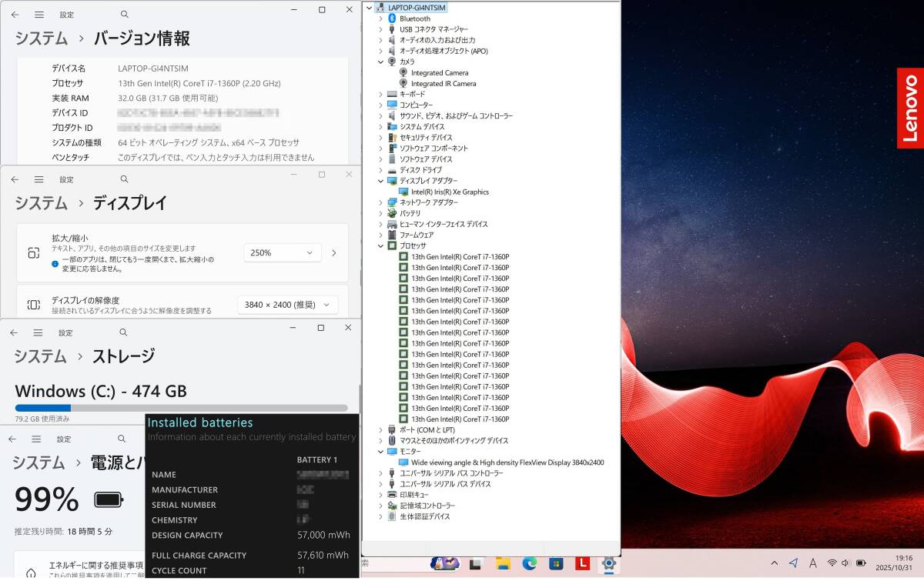Show hidden system tray icons
Image resolution: width=924 pixels, height=581 pixels.
click(774, 563)
